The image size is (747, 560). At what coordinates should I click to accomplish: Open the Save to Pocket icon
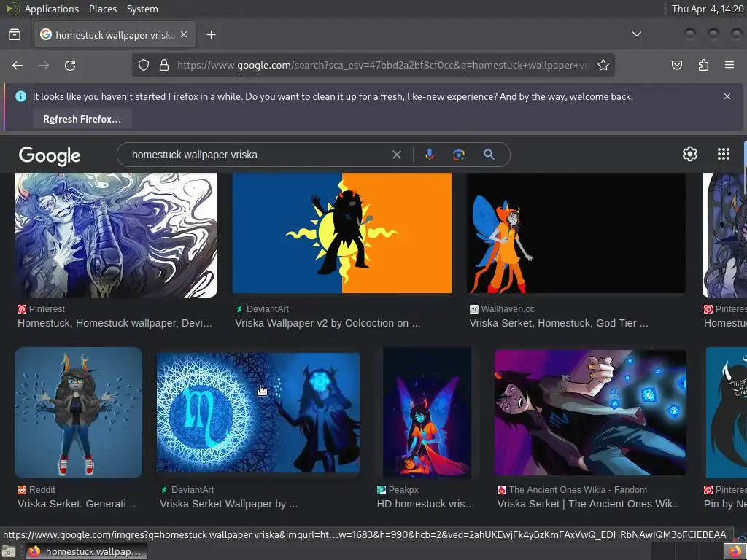coord(677,65)
